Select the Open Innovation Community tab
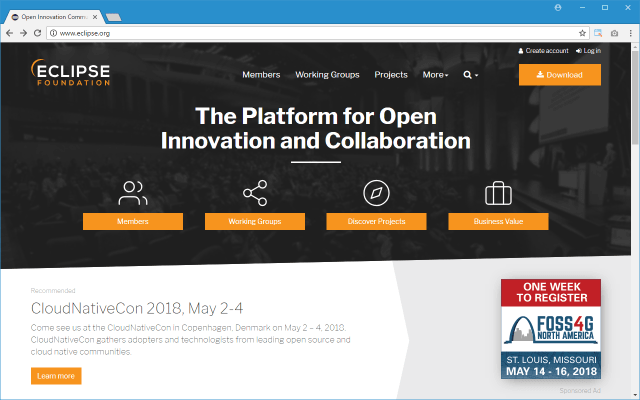This screenshot has height=400, width=640. coord(54,17)
